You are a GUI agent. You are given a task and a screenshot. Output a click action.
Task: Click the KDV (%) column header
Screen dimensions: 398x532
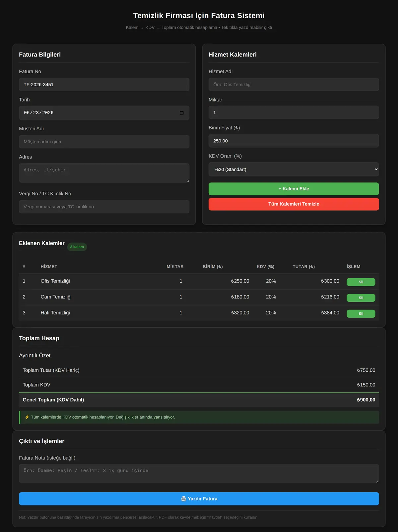tap(266, 267)
